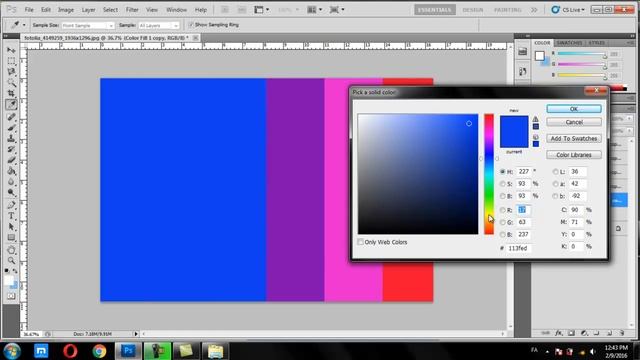
Task: Select the Hand tool
Action: point(11,250)
